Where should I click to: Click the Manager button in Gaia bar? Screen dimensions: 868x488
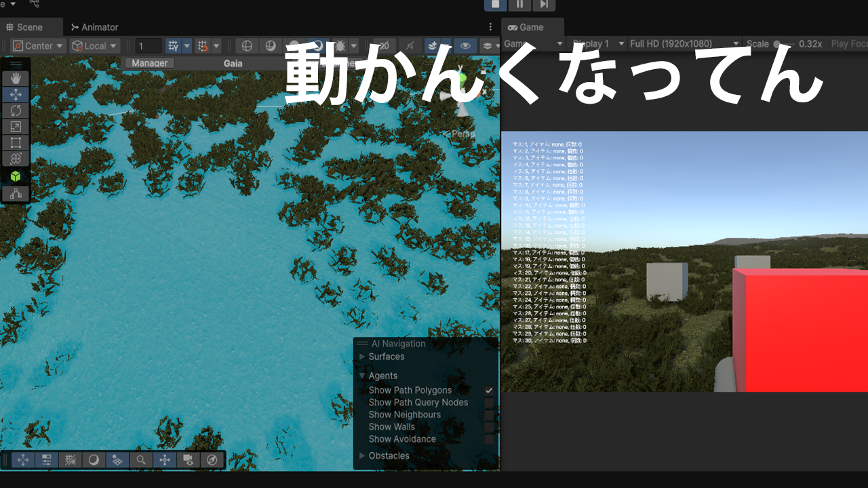pos(149,63)
